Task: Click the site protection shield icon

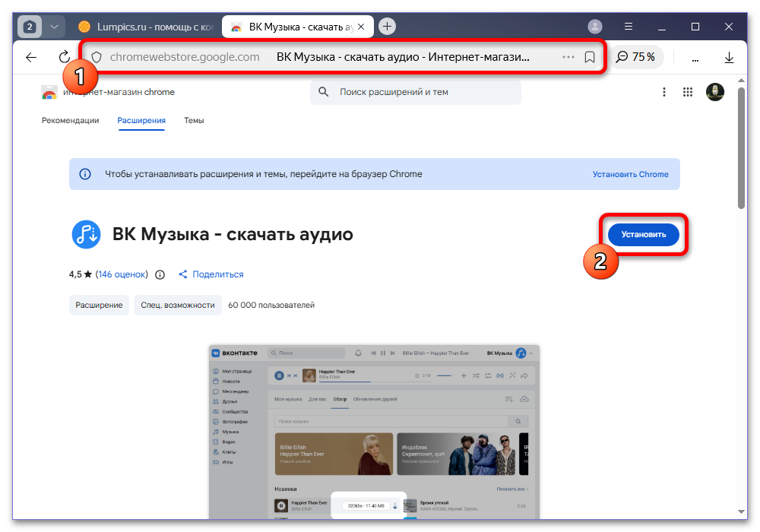Action: click(97, 57)
